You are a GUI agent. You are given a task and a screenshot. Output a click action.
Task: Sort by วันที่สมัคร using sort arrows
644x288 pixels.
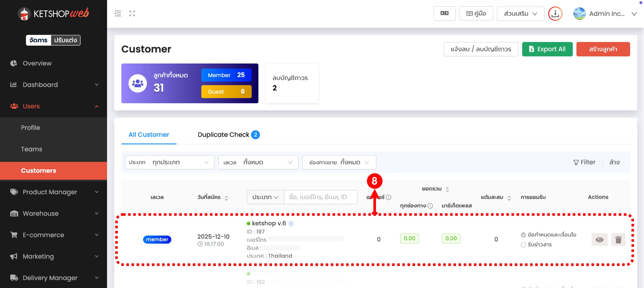[226, 198]
